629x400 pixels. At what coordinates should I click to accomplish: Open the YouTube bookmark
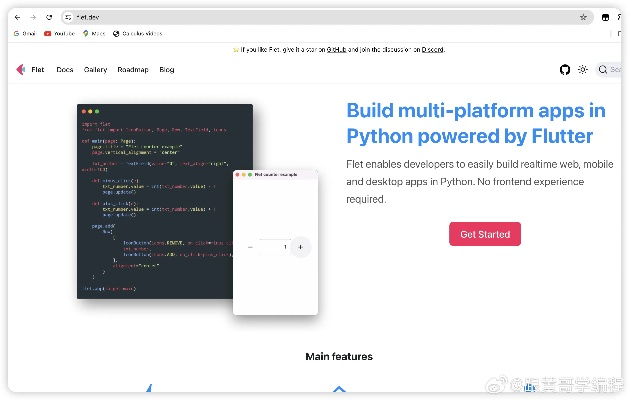coord(60,33)
